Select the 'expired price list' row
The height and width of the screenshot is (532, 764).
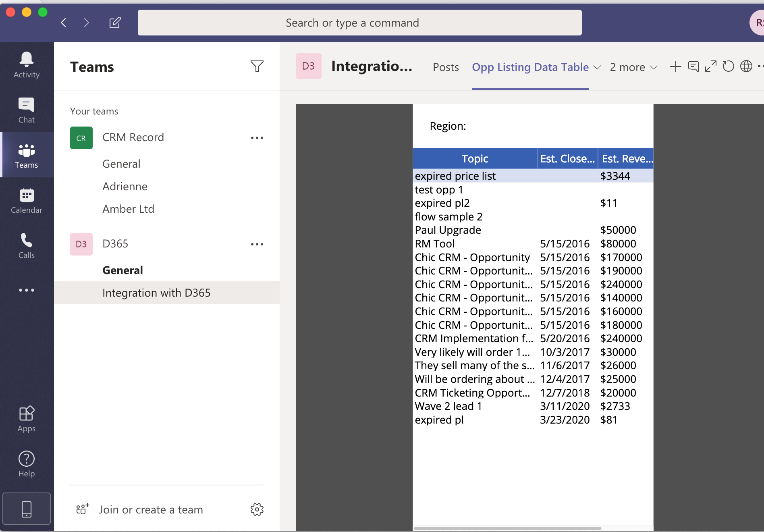tap(533, 176)
